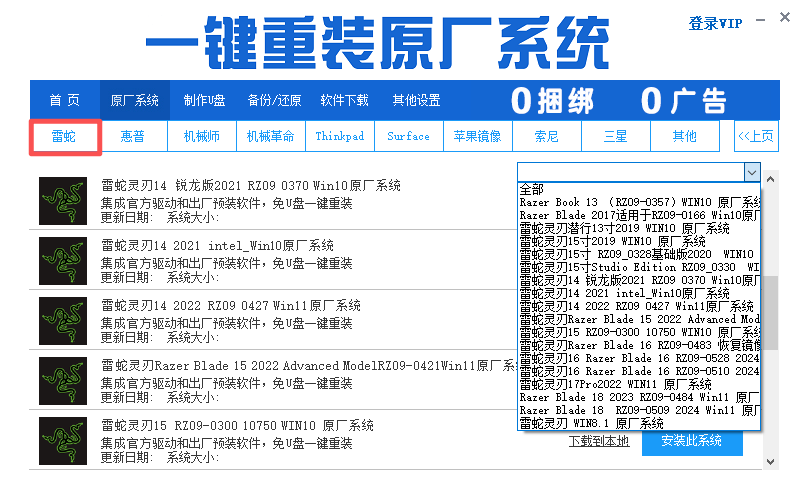Screen dimensions: 808x498
Task: Click 登录VIP link
Action: [715, 23]
